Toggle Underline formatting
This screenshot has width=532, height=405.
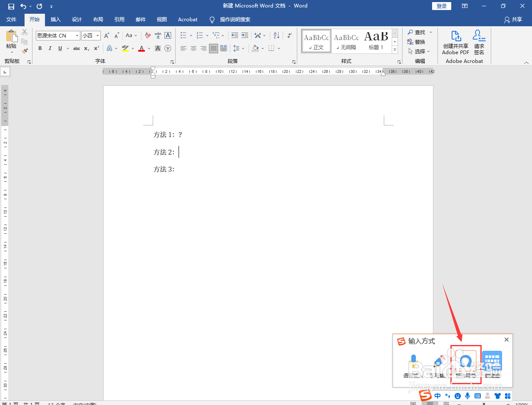pyautogui.click(x=60, y=48)
